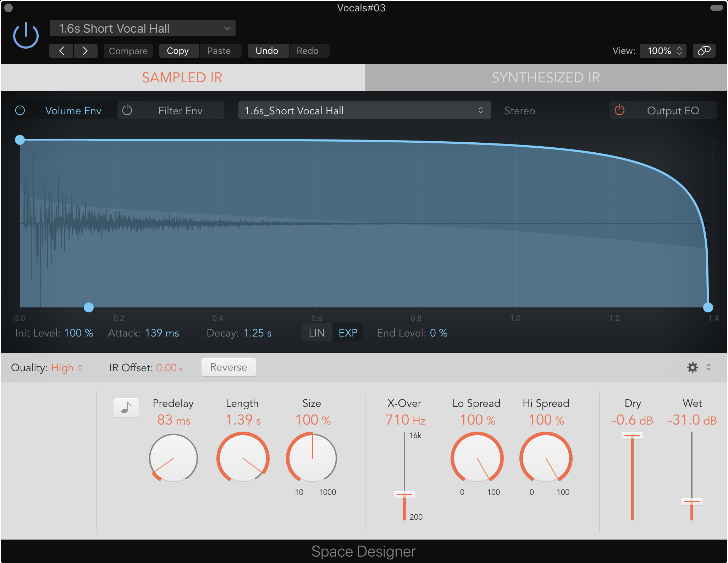
Task: Toggle the plugin power button
Action: pos(26,35)
